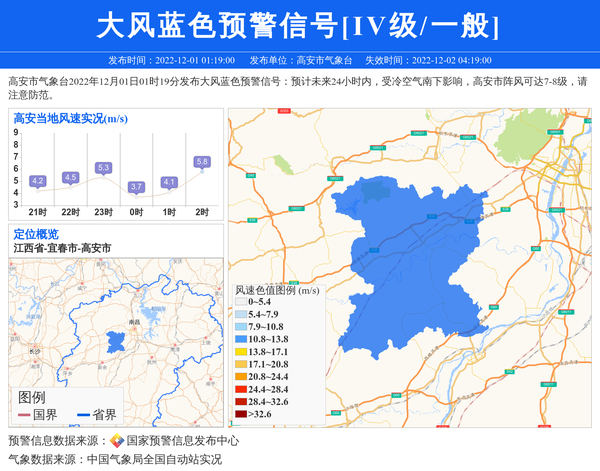Viewport: 600px width, 471px height.
Task: Click the 0~5.4 legend swatch
Action: (241, 301)
